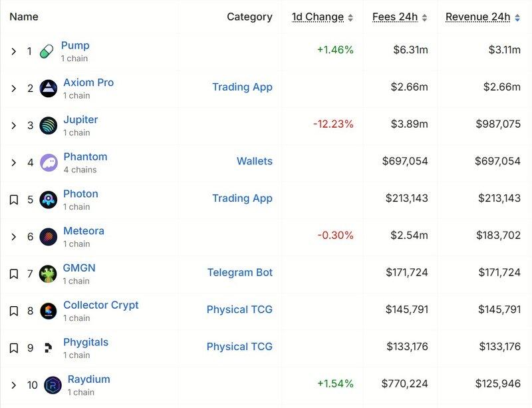Viewport: 532px width, 408px height.
Task: Bookmark the Phygitals row
Action: [13, 348]
